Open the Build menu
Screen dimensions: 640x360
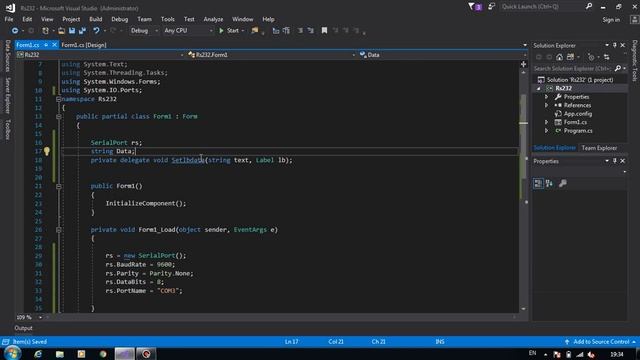[96, 19]
